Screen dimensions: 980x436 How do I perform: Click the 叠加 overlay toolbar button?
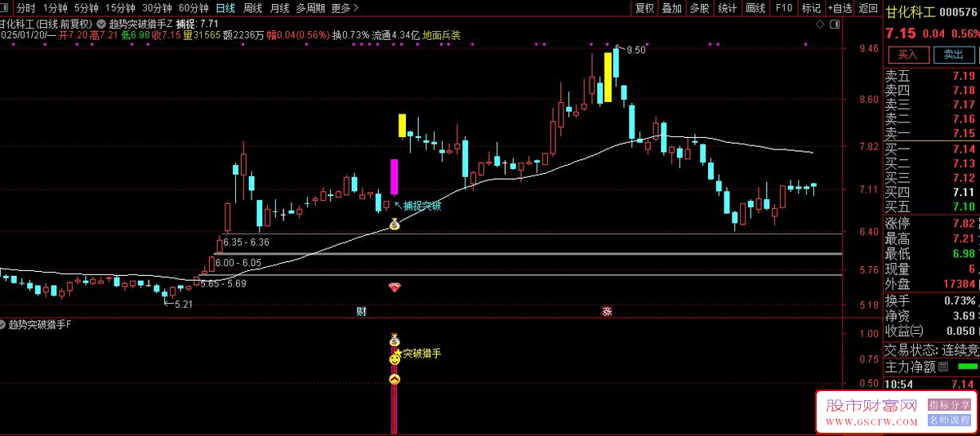point(672,8)
